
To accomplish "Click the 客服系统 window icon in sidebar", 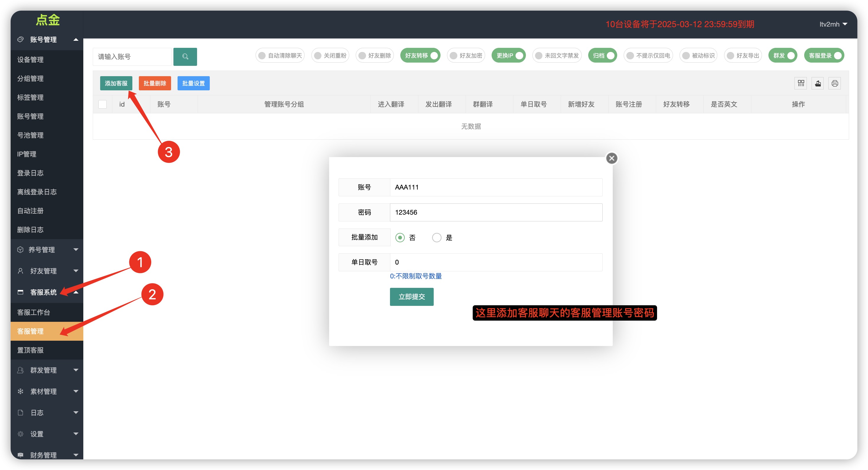I will tap(21, 292).
